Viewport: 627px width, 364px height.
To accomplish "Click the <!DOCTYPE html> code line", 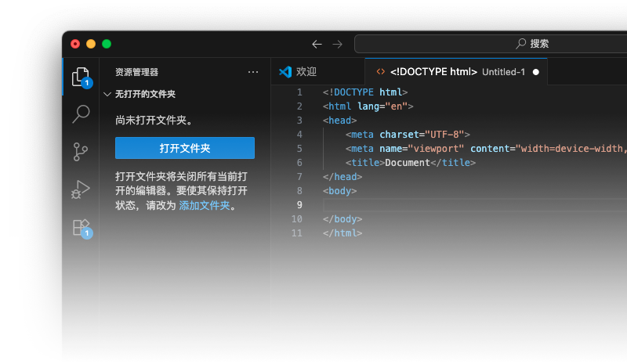I will pos(365,92).
